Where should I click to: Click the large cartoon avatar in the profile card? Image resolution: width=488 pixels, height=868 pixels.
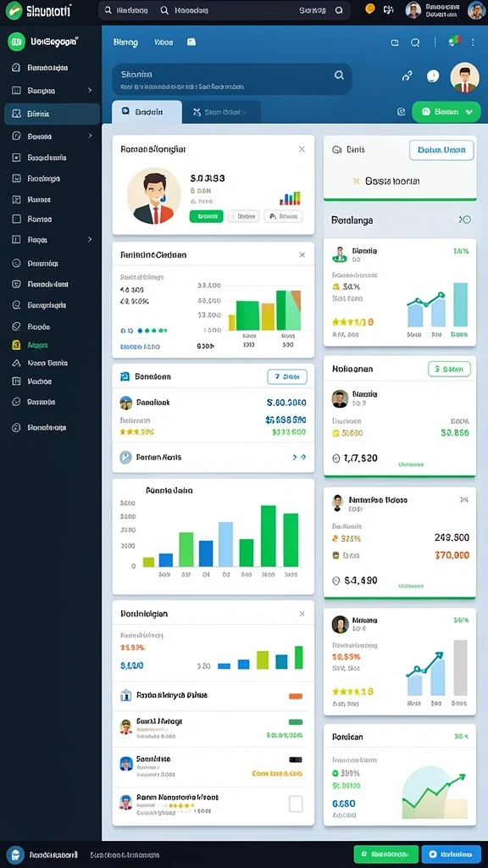(153, 197)
